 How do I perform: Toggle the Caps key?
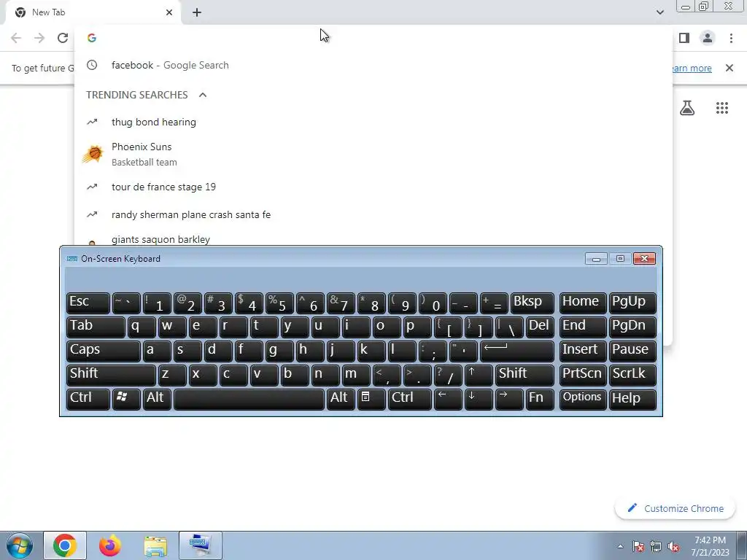coord(104,351)
